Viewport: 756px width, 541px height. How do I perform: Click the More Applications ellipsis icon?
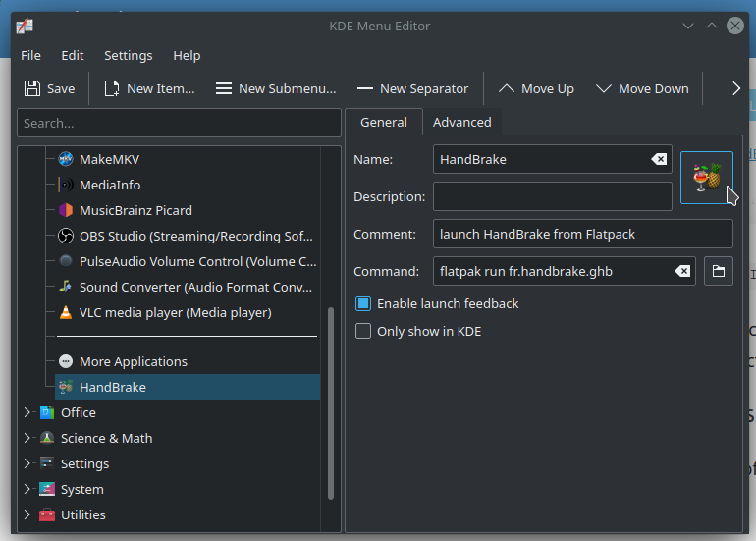point(66,361)
